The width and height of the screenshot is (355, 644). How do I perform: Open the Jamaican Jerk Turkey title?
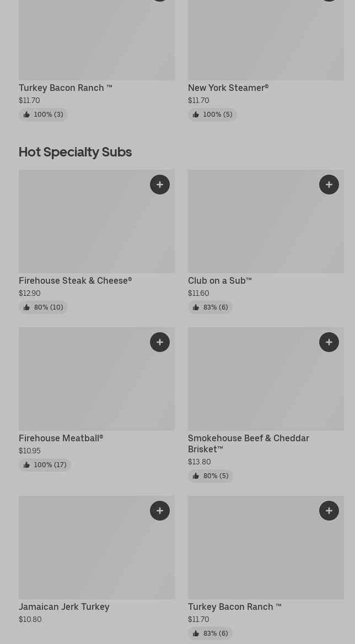(64, 607)
